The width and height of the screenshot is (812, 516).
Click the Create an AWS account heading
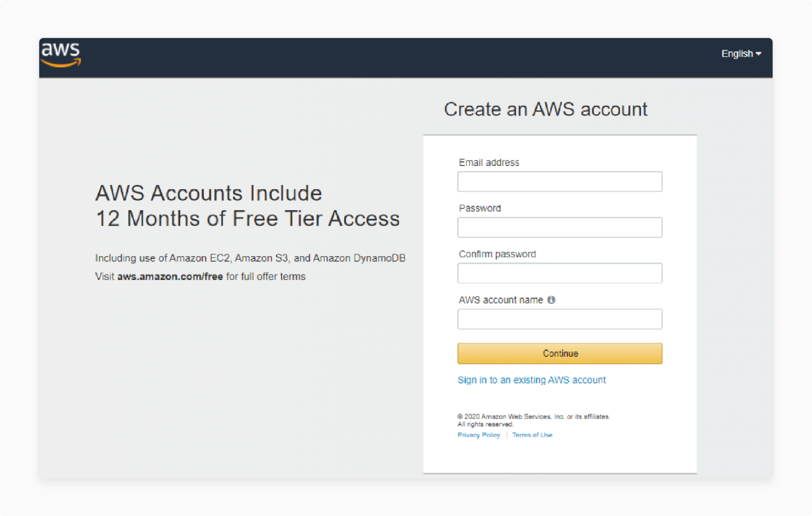[546, 109]
